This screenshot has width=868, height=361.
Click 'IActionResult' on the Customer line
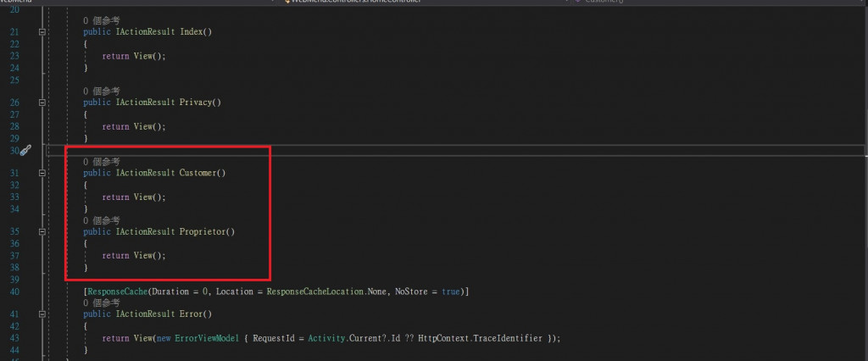tap(146, 174)
